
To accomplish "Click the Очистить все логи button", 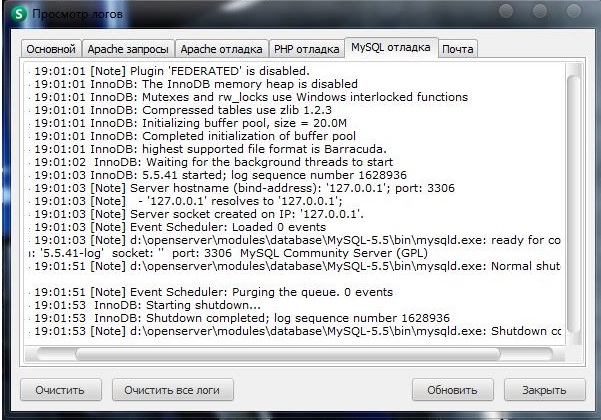I will pyautogui.click(x=172, y=390).
